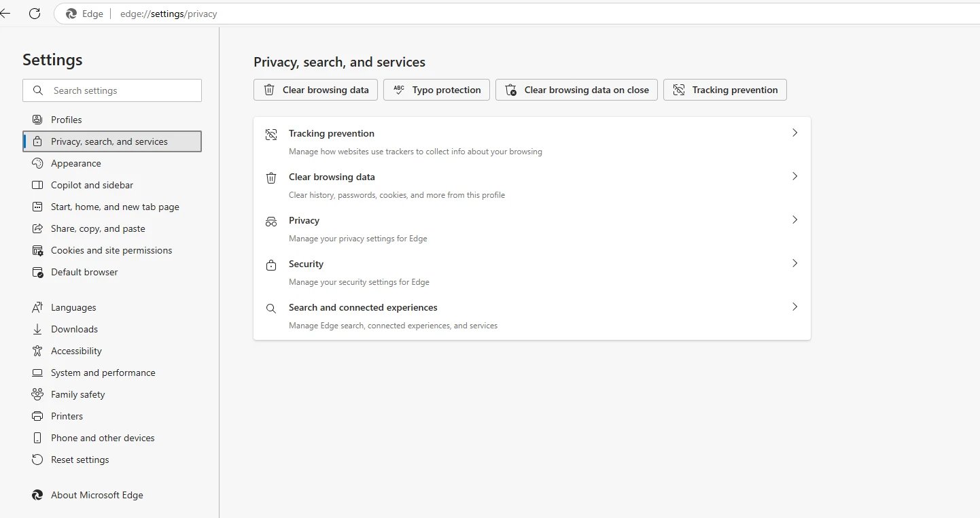Screen dimensions: 980x518
Task: Click the Tracking prevention shortcut button
Action: pyautogui.click(x=724, y=90)
